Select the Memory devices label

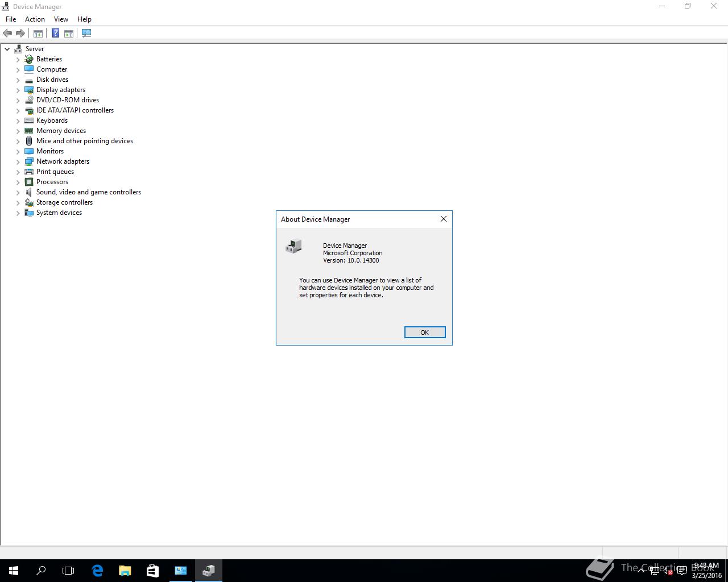pos(61,131)
